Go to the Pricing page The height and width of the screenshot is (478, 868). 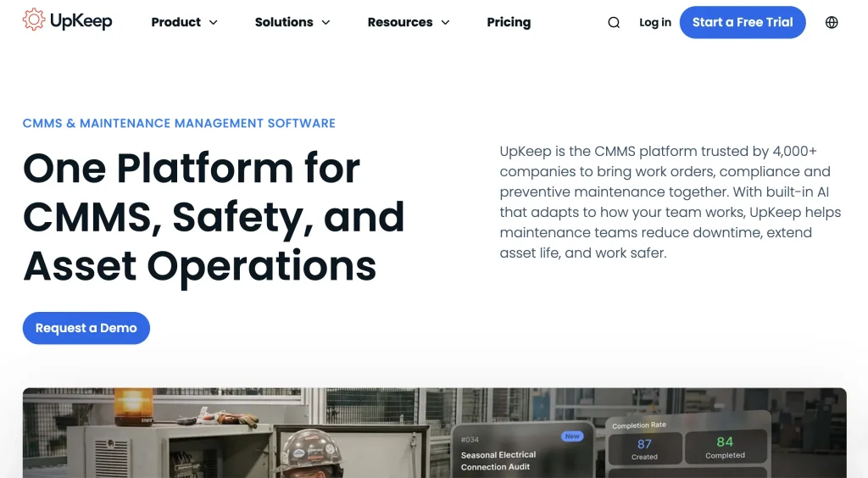coord(509,22)
